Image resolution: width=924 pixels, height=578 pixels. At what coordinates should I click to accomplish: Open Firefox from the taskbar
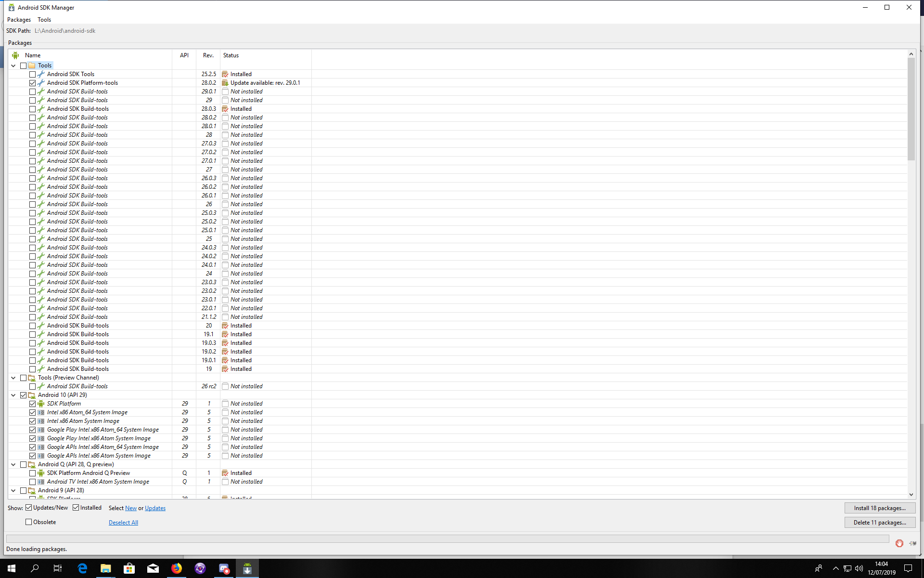pos(177,568)
